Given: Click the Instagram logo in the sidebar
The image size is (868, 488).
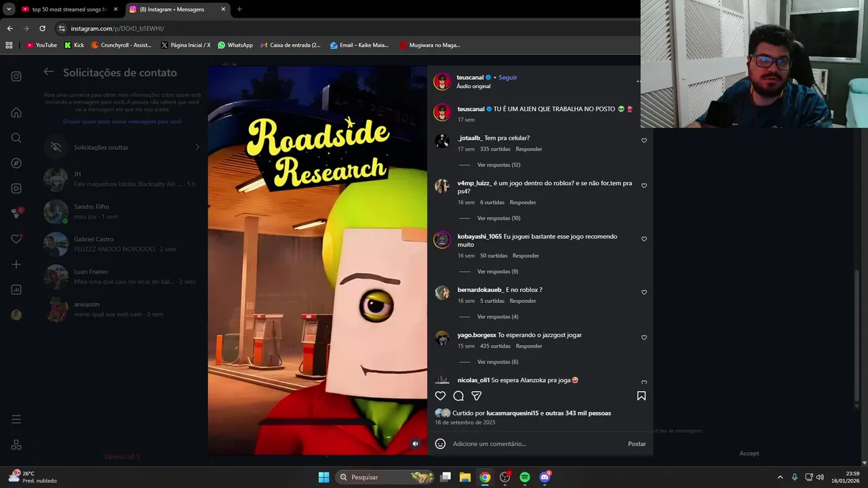Looking at the screenshot, I should [x=16, y=76].
